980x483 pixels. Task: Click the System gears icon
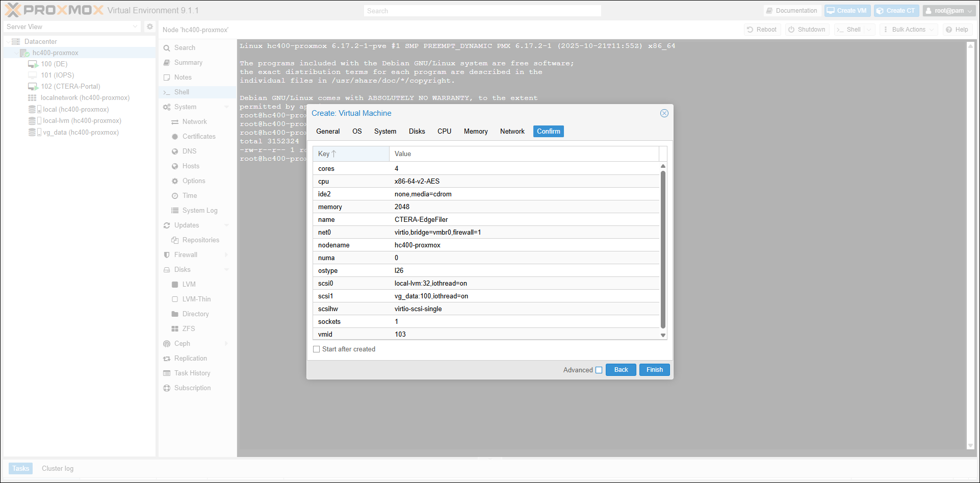[167, 107]
